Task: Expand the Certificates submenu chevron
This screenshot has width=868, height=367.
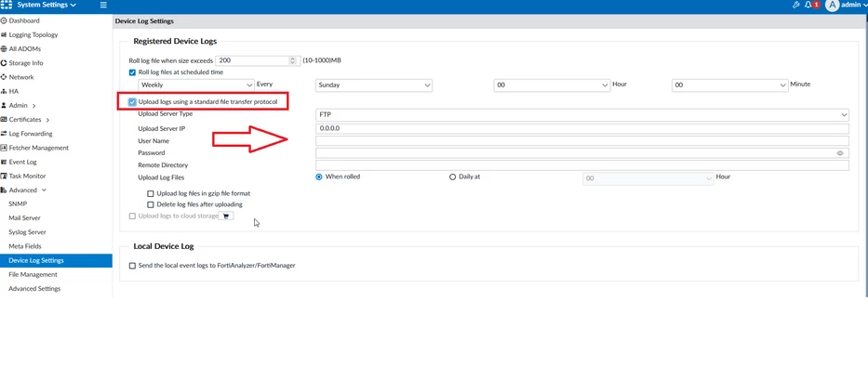Action: 47,120
